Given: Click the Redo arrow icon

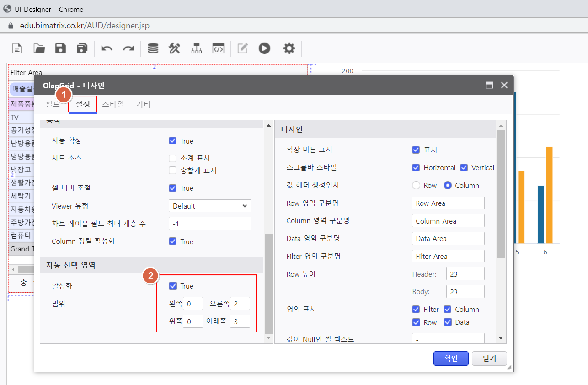Looking at the screenshot, I should click(x=128, y=48).
